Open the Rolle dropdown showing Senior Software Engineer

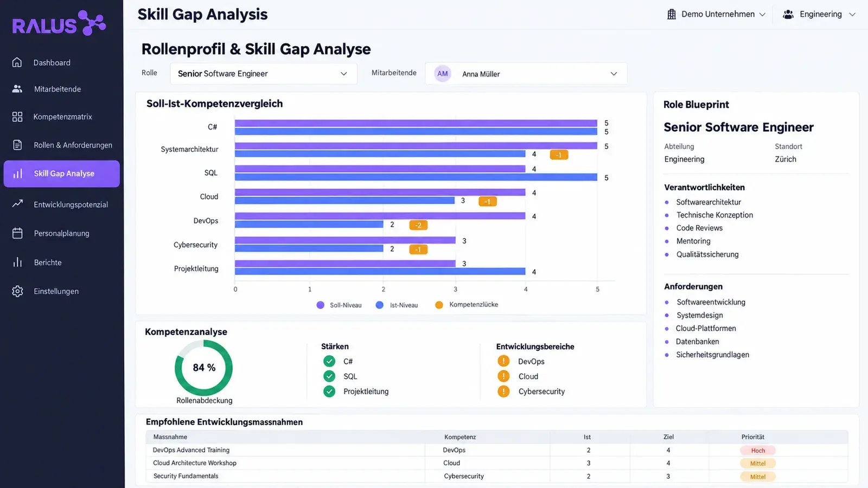(x=264, y=74)
